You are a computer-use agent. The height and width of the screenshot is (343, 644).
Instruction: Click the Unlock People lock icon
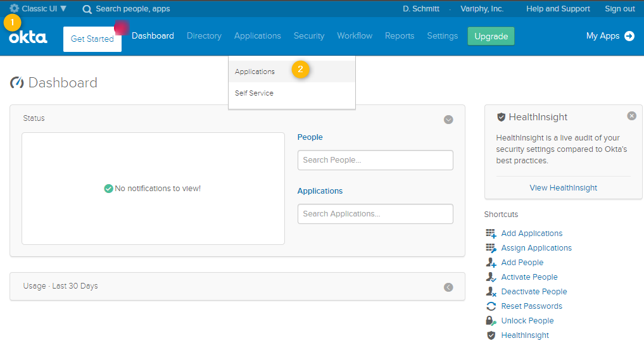[491, 321]
